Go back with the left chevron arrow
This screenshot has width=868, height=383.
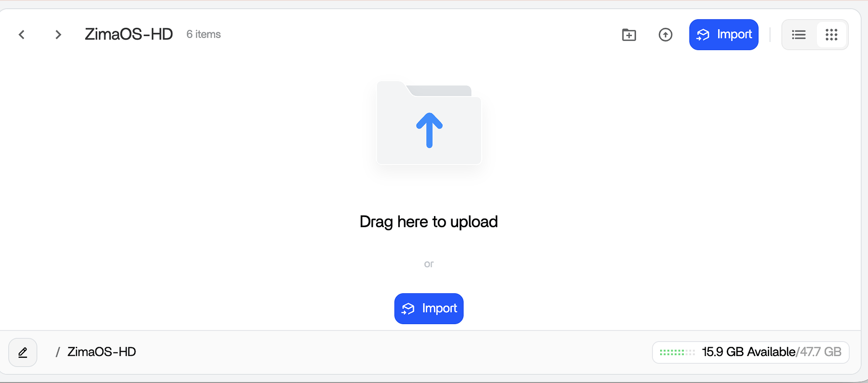(x=22, y=34)
